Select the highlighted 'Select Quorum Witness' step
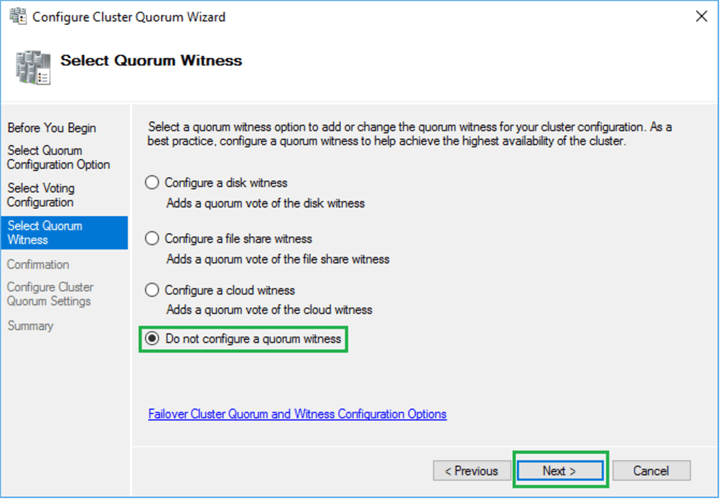 click(65, 233)
